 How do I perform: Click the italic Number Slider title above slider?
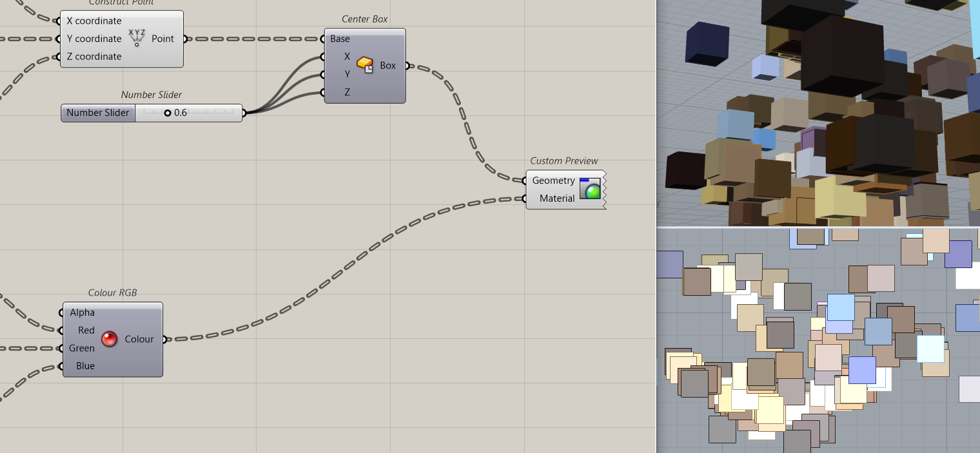(x=152, y=95)
